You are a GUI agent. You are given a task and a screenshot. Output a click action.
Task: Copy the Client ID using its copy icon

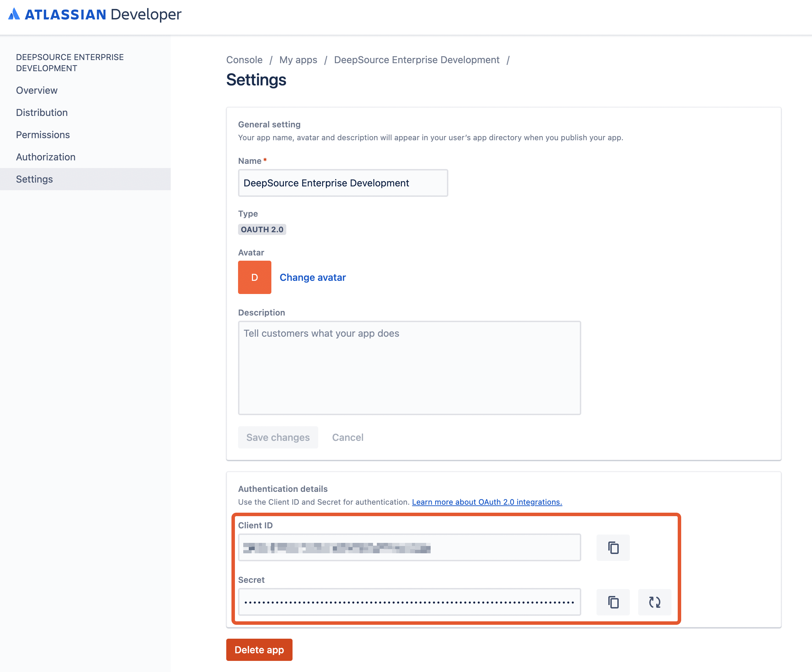(613, 547)
